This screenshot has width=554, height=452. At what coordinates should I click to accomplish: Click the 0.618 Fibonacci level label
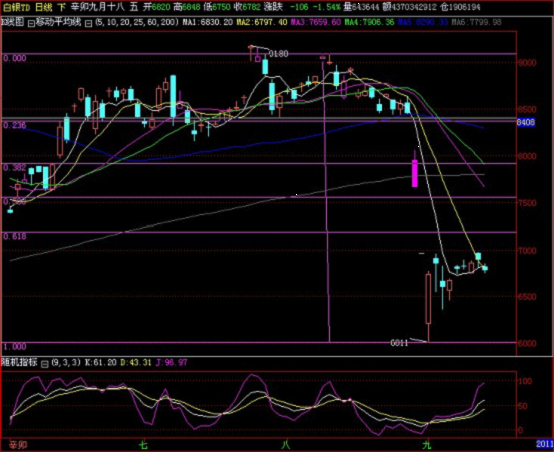[x=14, y=236]
